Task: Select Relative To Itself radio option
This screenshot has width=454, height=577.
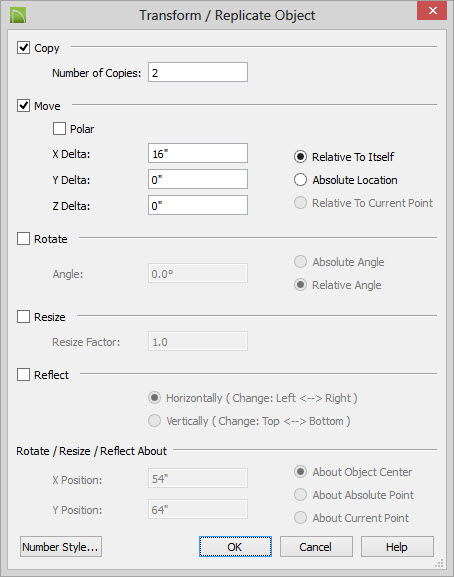Action: click(300, 157)
